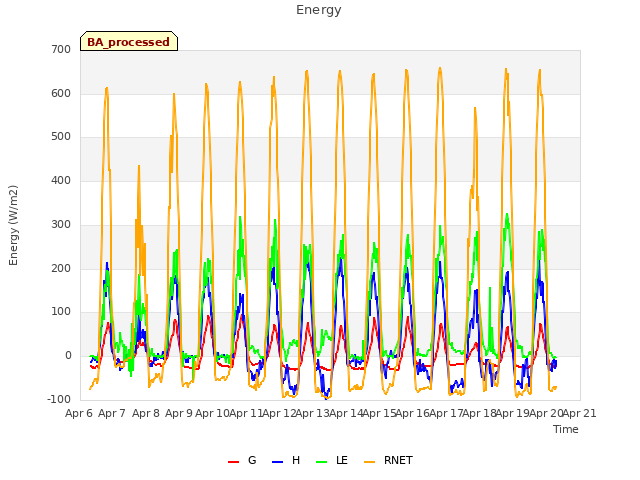Toggle the H series legend label
The image size is (640, 480).
pyautogui.click(x=296, y=460)
